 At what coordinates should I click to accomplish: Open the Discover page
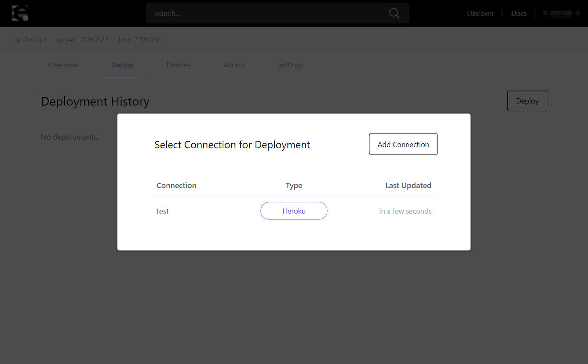pyautogui.click(x=480, y=13)
